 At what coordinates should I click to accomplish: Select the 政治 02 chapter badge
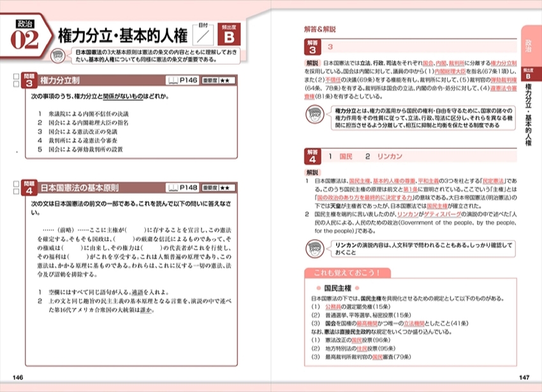click(x=25, y=36)
